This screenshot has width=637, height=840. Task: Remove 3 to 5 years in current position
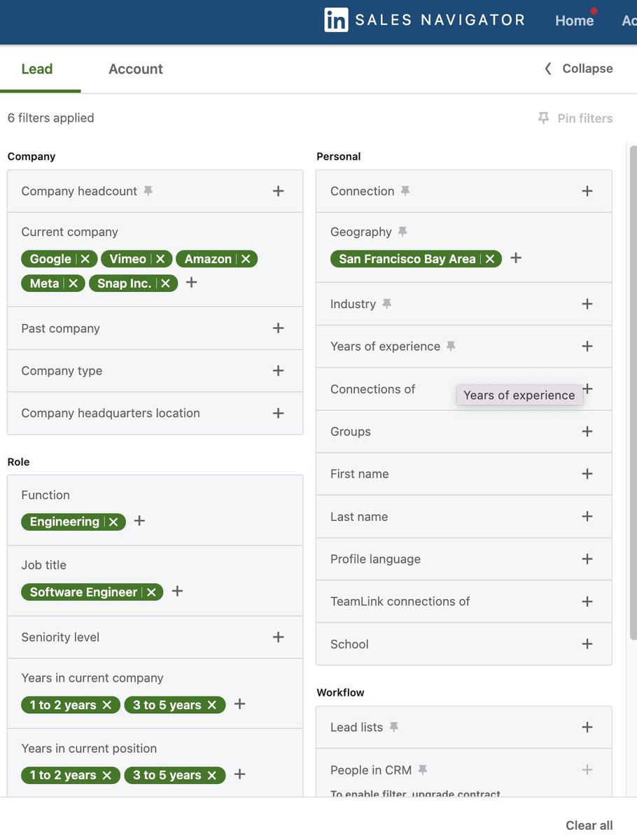[x=212, y=775]
